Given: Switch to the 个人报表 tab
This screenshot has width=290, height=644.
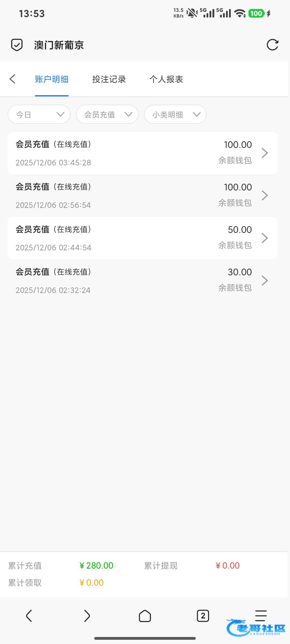Looking at the screenshot, I should point(166,79).
